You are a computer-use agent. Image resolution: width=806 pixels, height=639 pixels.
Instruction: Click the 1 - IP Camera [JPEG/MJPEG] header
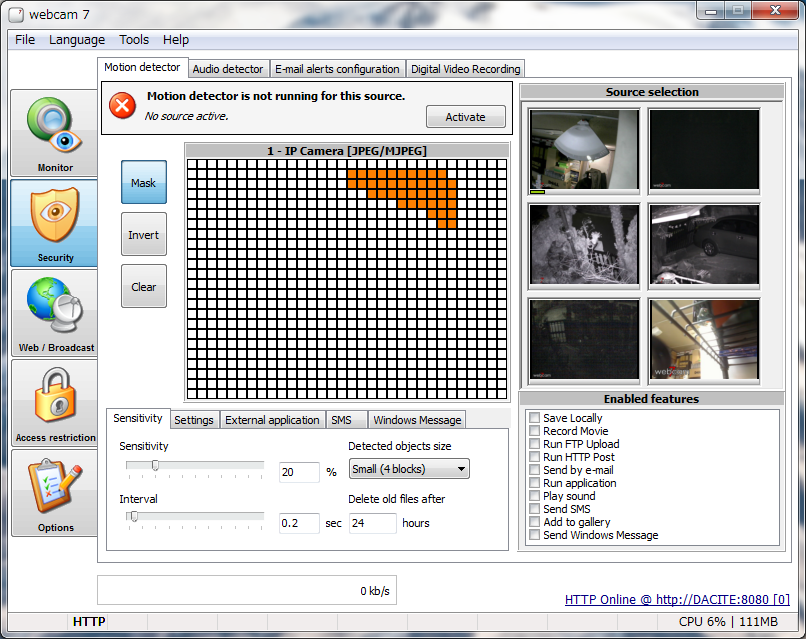click(347, 151)
